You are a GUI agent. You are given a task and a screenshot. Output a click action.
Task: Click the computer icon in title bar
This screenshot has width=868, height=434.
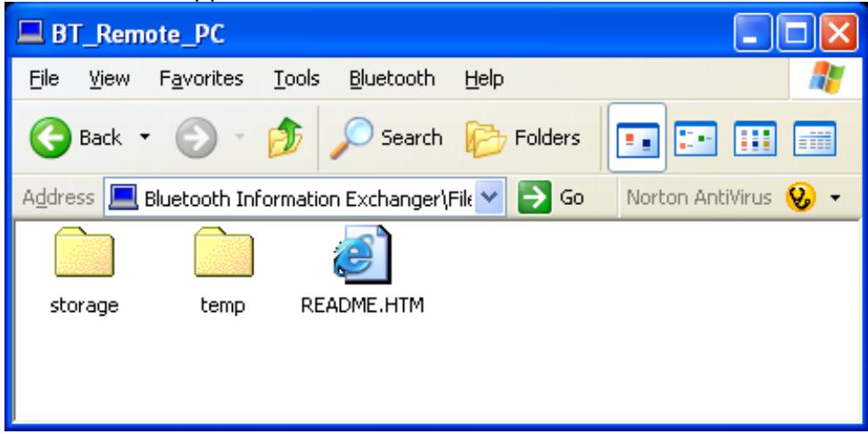[30, 33]
